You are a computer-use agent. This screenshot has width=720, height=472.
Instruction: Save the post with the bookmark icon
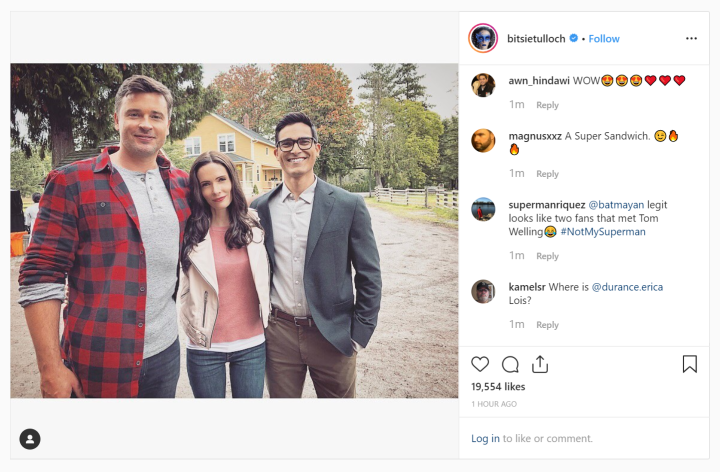(689, 364)
